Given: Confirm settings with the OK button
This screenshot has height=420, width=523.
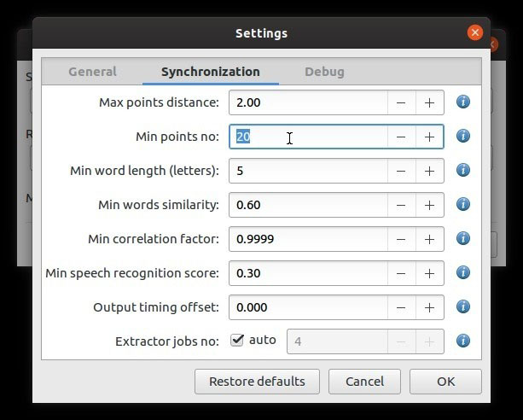Looking at the screenshot, I should point(445,382).
